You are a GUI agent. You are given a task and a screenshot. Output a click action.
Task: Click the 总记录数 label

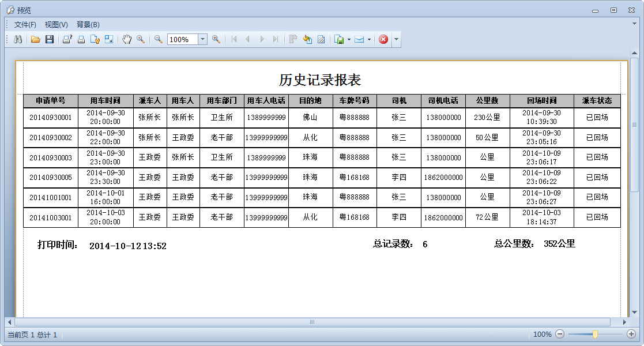point(393,244)
